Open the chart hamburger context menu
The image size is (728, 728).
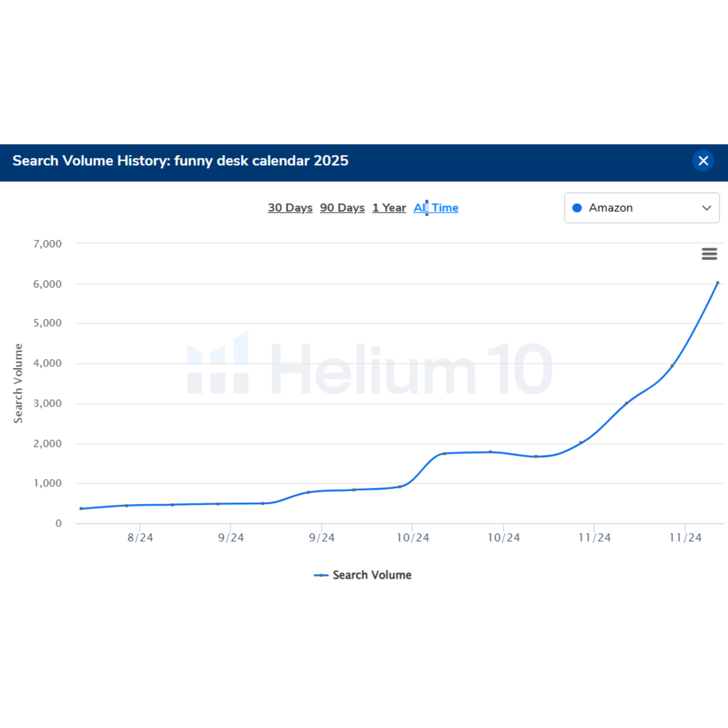tap(709, 254)
